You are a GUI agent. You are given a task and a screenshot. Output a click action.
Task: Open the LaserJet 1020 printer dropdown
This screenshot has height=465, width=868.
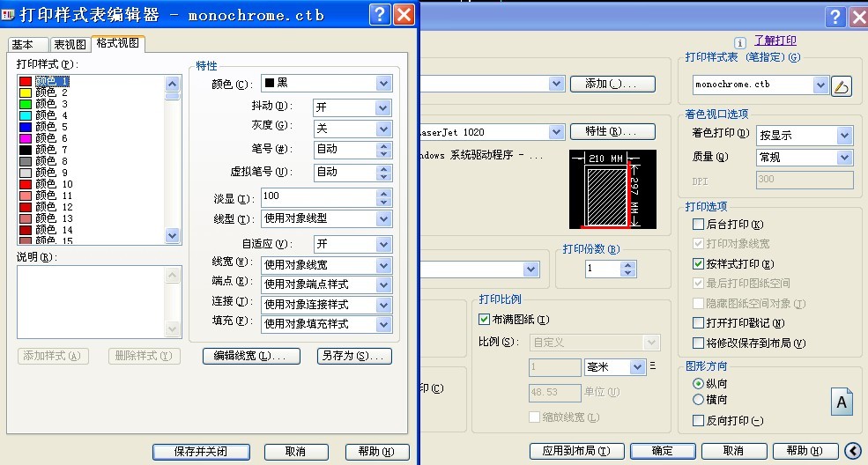point(556,131)
